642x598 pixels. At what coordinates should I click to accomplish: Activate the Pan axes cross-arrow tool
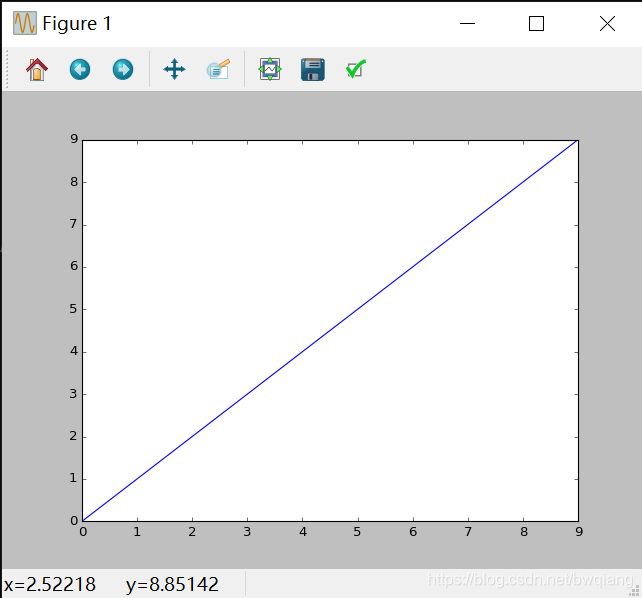pos(174,69)
